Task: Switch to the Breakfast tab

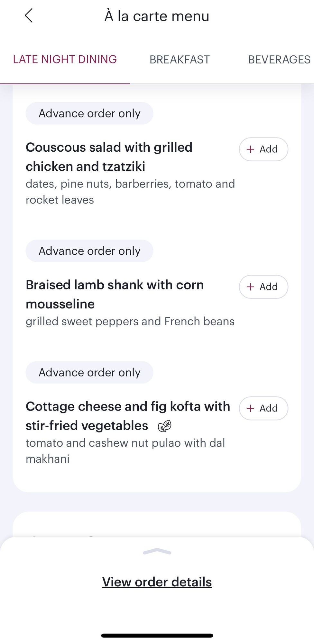Action: (x=180, y=60)
